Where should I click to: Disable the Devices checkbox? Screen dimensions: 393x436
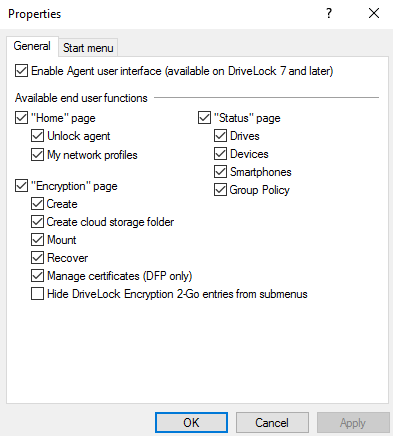[220, 154]
